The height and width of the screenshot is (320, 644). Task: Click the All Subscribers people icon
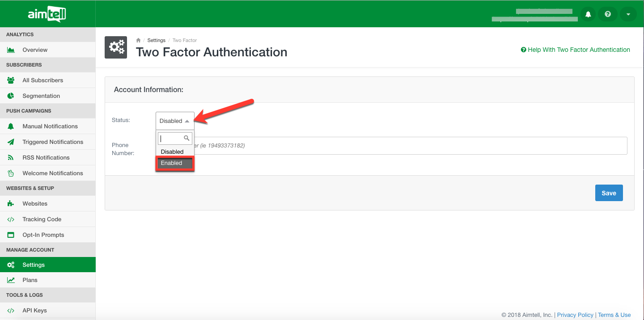coord(11,80)
